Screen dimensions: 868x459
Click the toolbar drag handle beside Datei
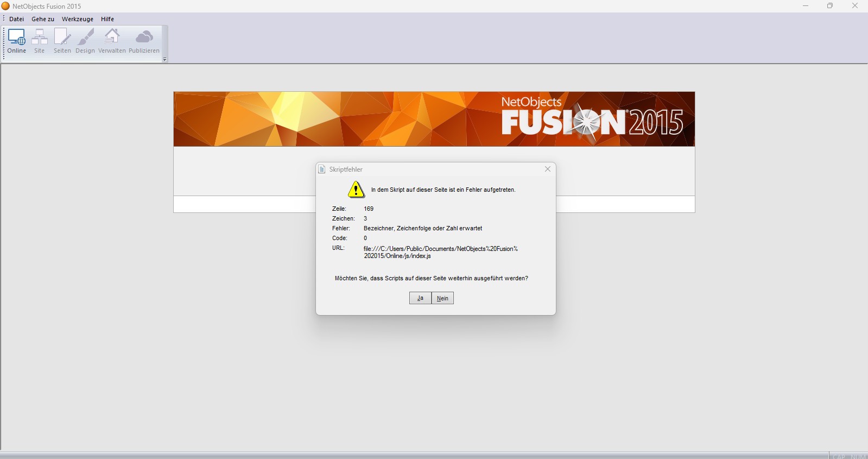[x=4, y=19]
